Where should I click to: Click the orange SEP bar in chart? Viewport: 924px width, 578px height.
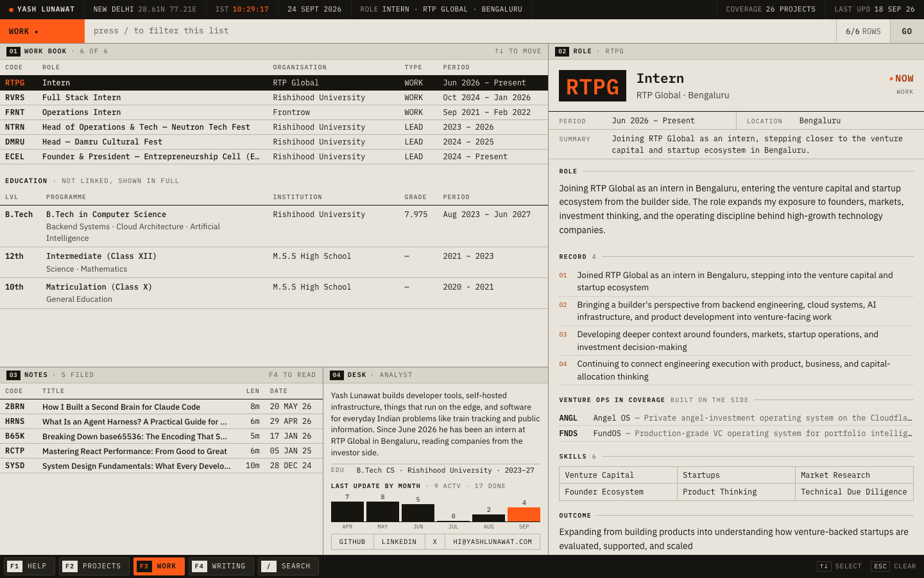click(x=524, y=514)
